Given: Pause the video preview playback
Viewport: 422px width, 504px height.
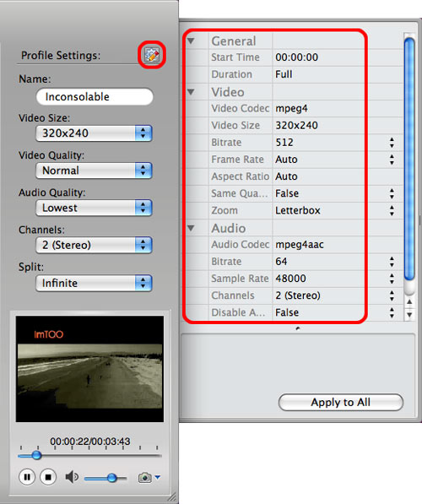Looking at the screenshot, I should pyautogui.click(x=27, y=477).
